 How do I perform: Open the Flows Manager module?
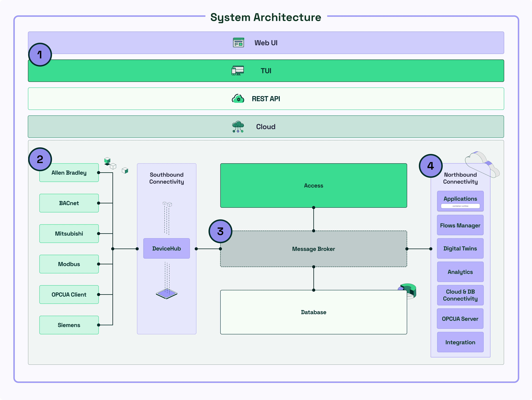pos(460,225)
